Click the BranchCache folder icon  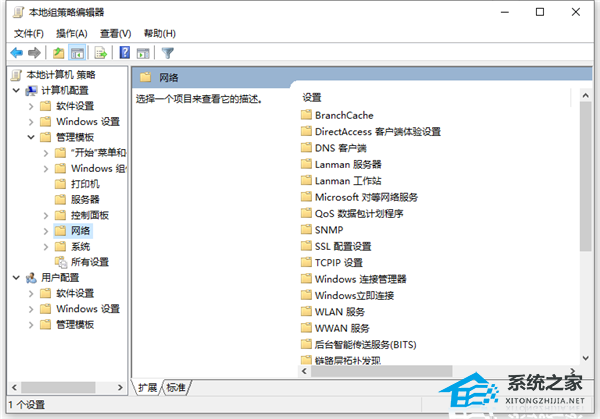pos(306,115)
